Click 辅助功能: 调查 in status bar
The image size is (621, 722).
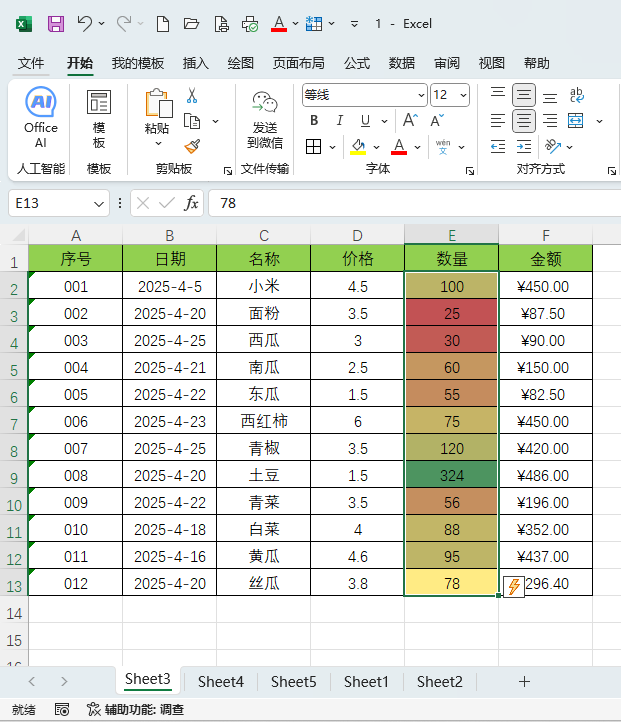136,710
